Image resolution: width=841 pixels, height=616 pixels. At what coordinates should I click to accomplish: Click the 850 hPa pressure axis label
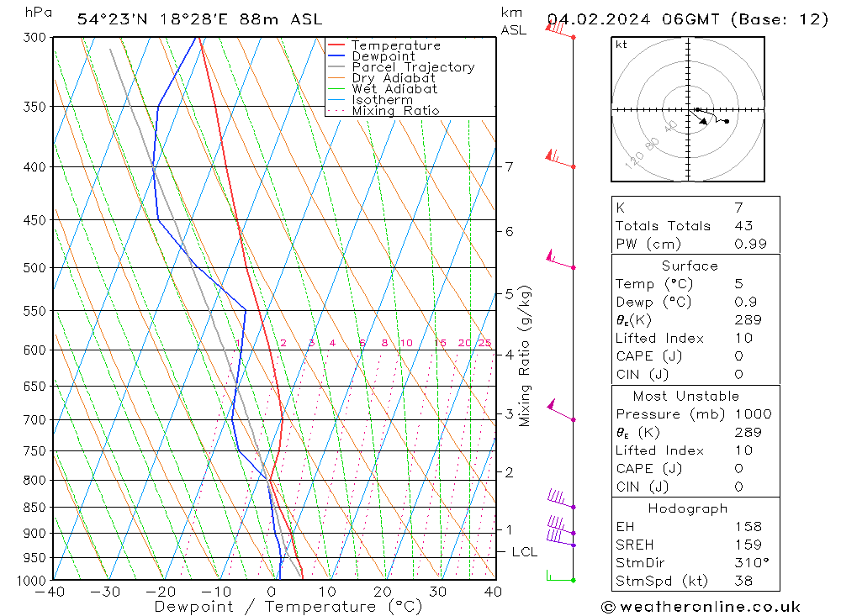coord(35,507)
